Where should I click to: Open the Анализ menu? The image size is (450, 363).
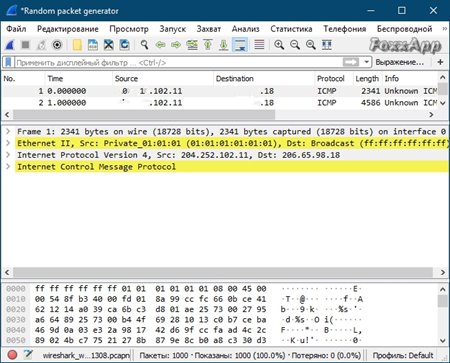[246, 29]
